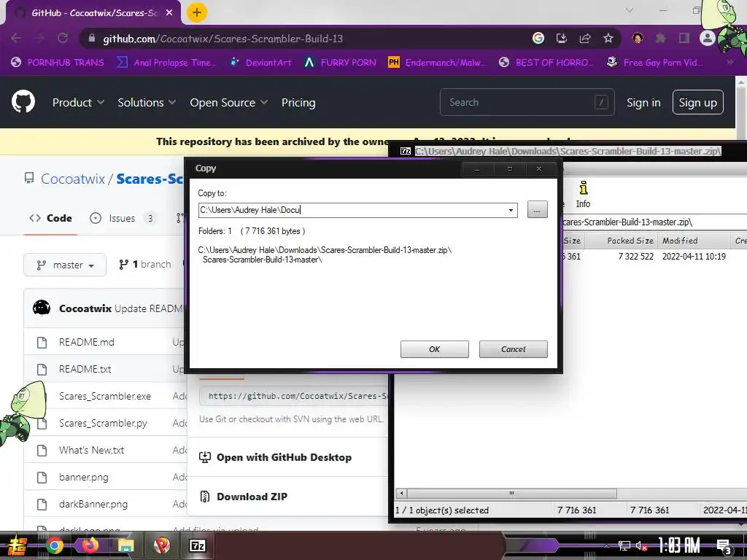Viewport: 747px width, 560px height.
Task: Open the What's New.txt file
Action: tap(91, 450)
